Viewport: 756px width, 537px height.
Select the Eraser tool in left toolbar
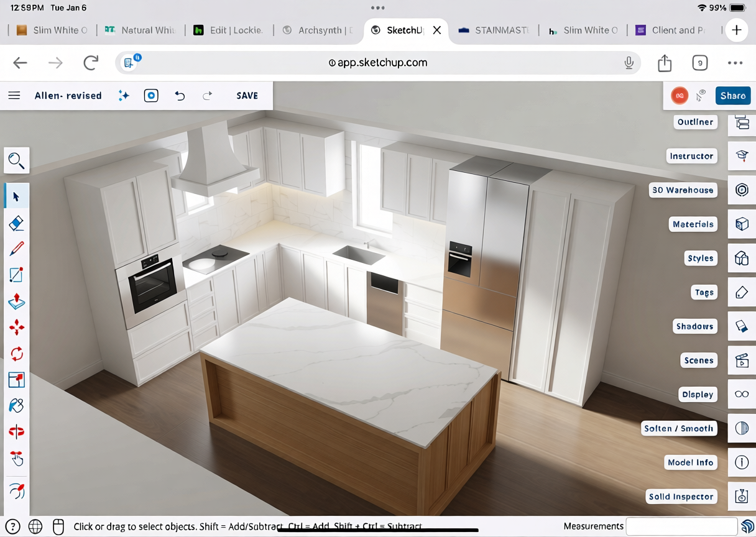[x=17, y=223]
